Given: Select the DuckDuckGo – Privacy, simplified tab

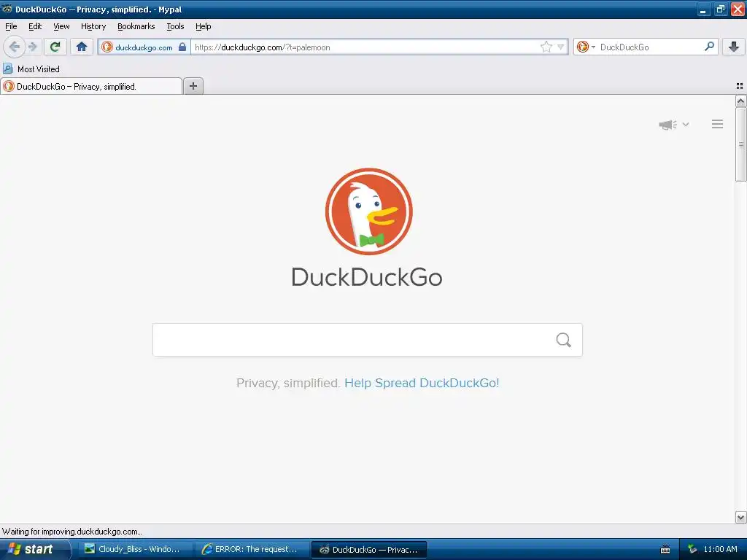Looking at the screenshot, I should [91, 86].
